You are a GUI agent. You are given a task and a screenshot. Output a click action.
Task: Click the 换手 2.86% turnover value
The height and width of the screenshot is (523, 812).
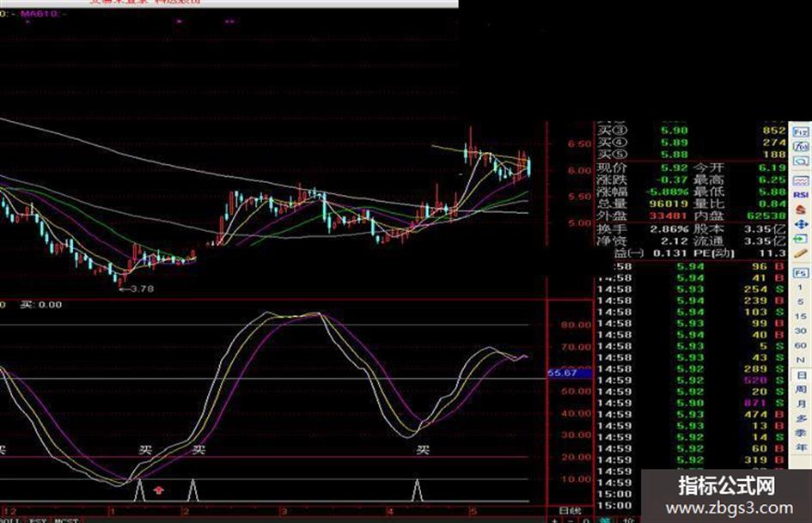tap(669, 229)
